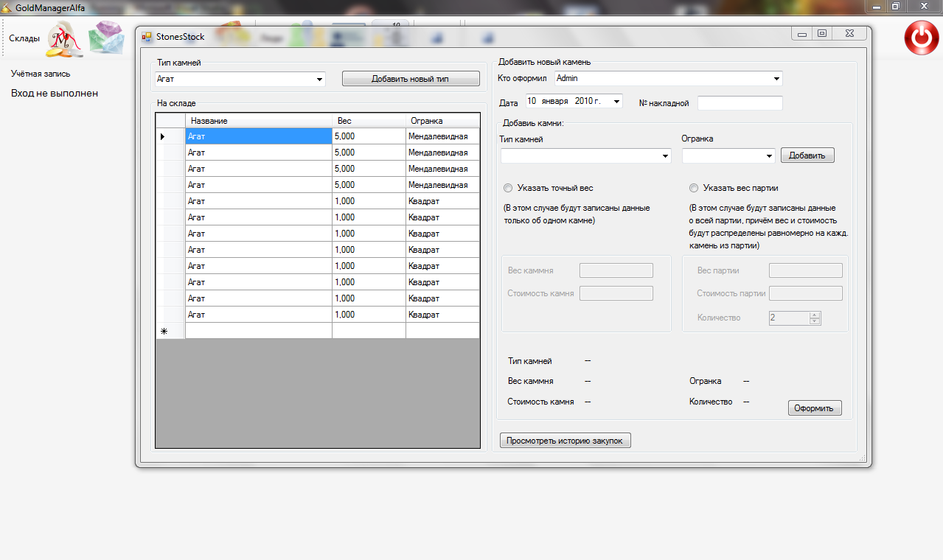Sort the table by 'Вес' column header
The image size is (943, 560).
tap(368, 121)
